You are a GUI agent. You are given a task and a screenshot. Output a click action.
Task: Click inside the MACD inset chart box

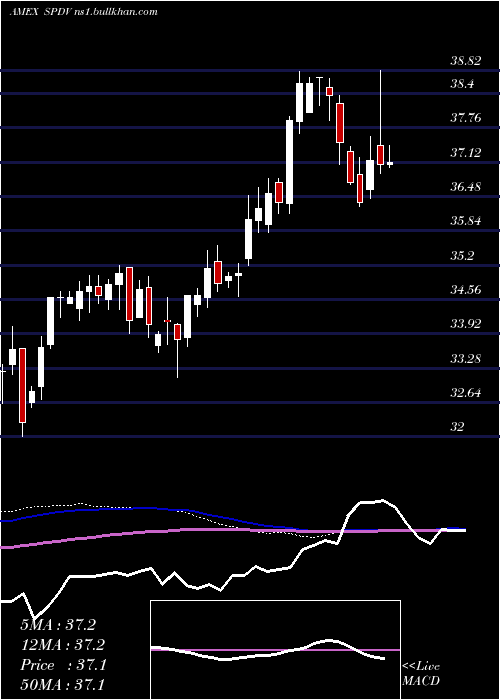pyautogui.click(x=275, y=650)
